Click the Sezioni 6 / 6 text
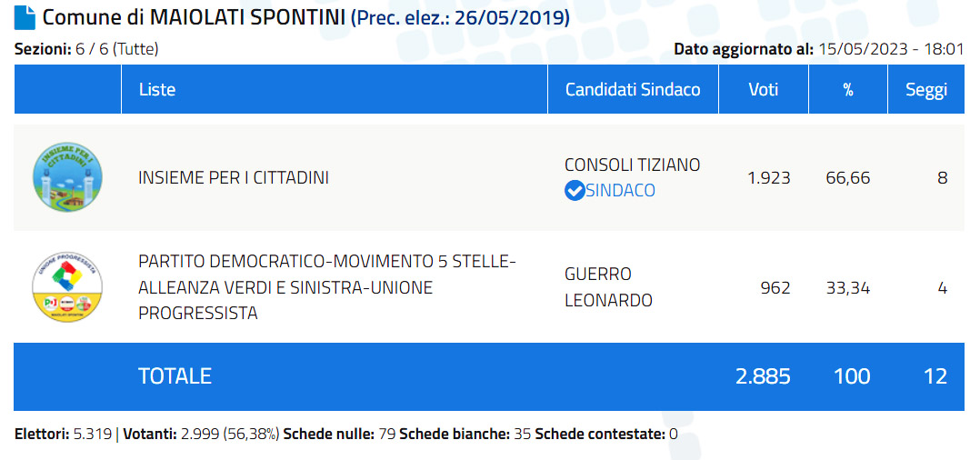Screen dimensions: 980x460 point(86,49)
